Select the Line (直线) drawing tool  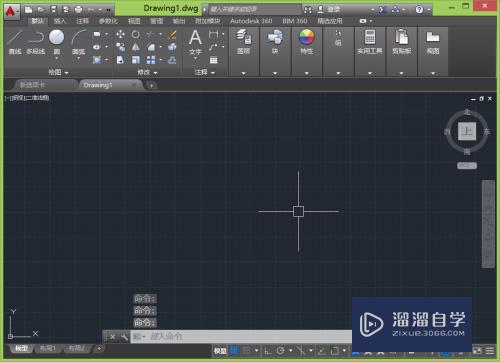[15, 42]
